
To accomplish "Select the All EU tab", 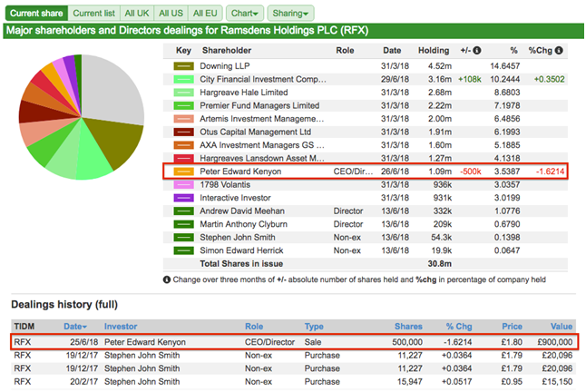I will point(205,14).
